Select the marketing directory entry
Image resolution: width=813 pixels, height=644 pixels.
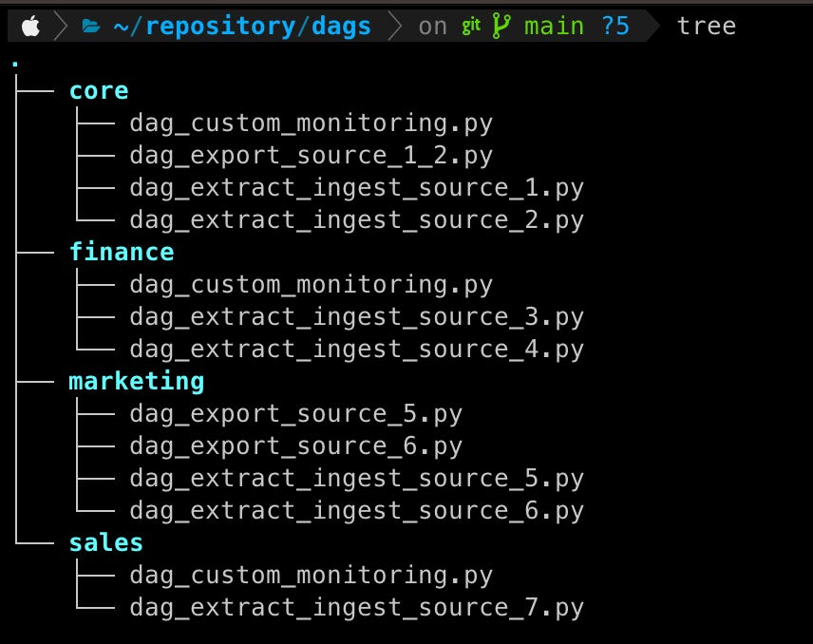point(137,382)
